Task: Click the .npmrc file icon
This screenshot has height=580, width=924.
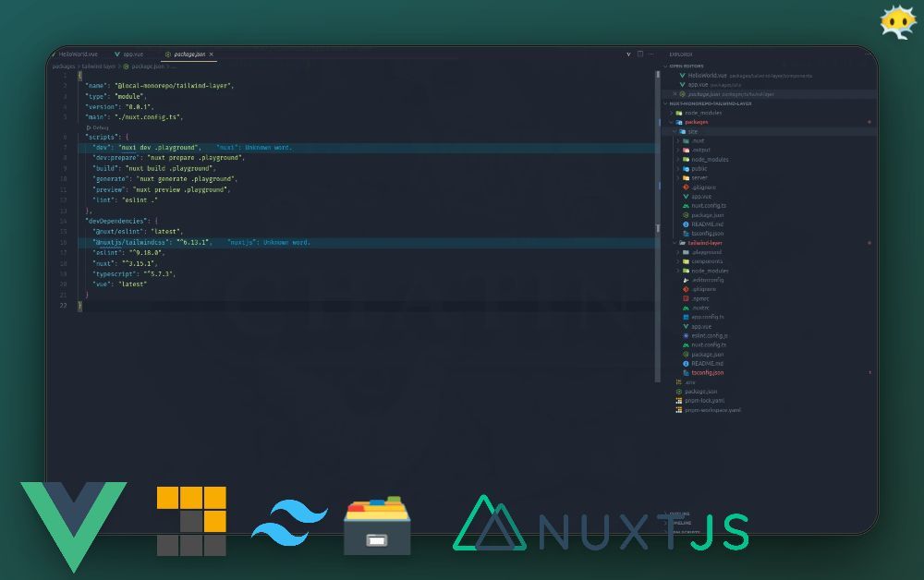Action: (686, 298)
